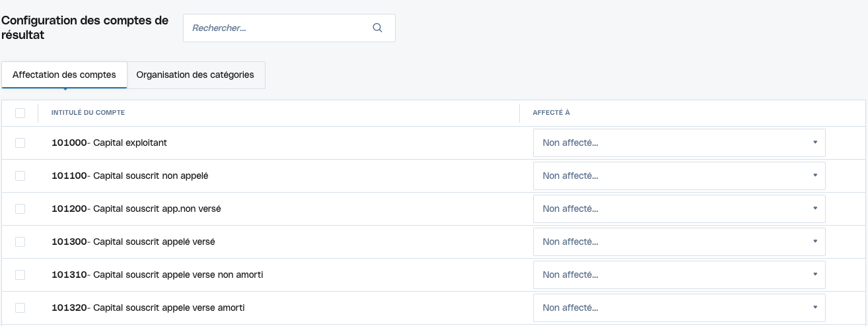Viewport: 868px width, 326px height.
Task: Click the Rechercher search field
Action: (x=277, y=28)
